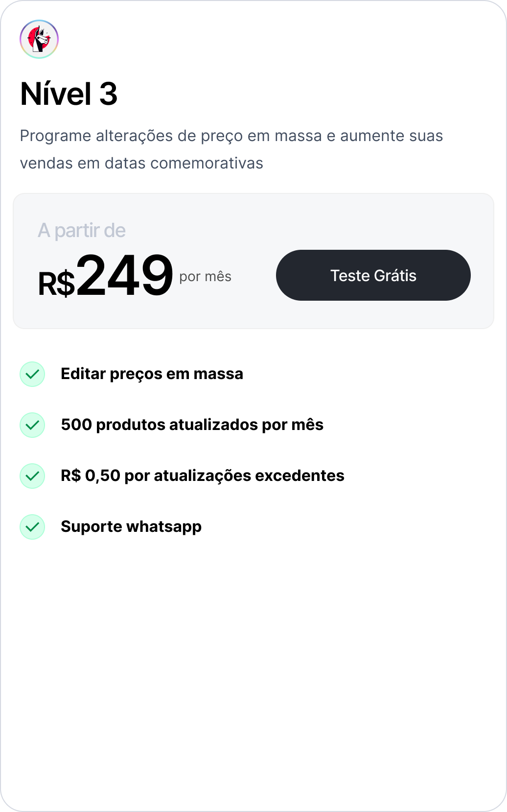Click the circular horse logo icon

pyautogui.click(x=39, y=39)
